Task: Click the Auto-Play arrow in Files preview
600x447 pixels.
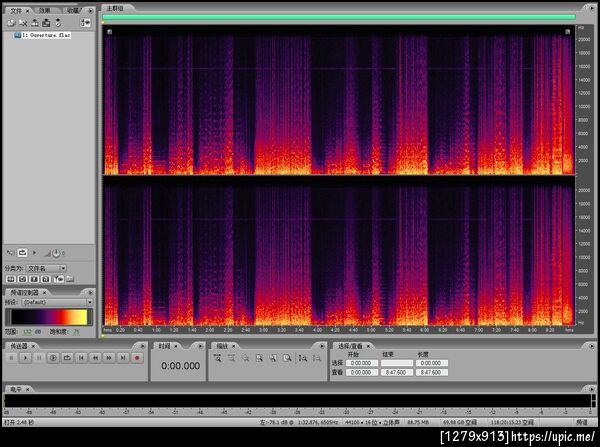Action: coord(34,253)
